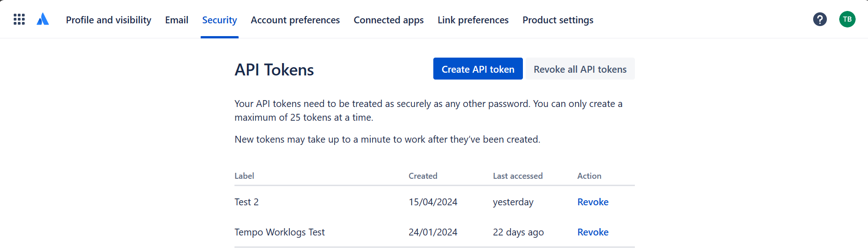Click the Atlassian logo icon
Screen dimensions: 868x251
pos(43,19)
